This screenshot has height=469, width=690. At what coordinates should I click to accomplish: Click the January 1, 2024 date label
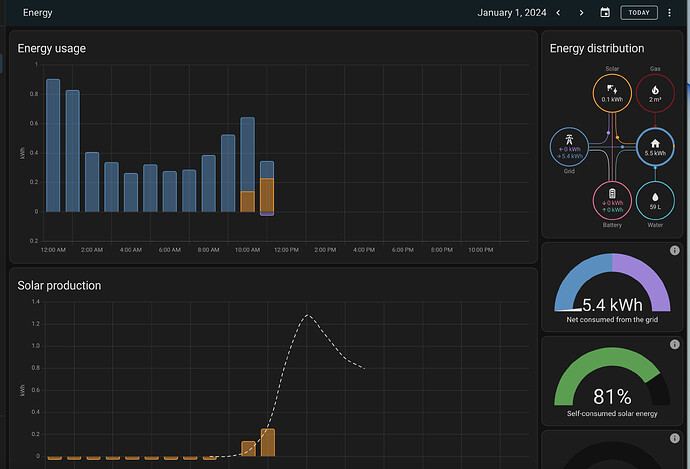click(512, 13)
